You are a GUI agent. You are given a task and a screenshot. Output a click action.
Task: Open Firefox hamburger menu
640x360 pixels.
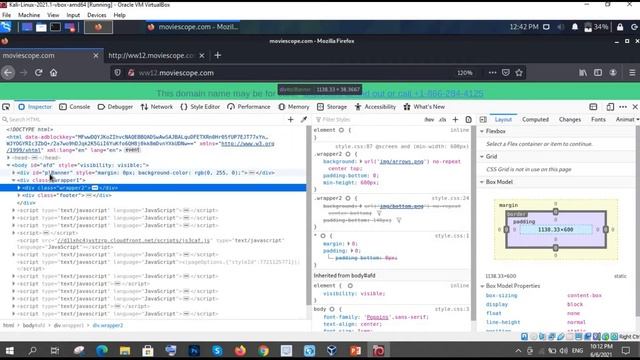pos(632,73)
